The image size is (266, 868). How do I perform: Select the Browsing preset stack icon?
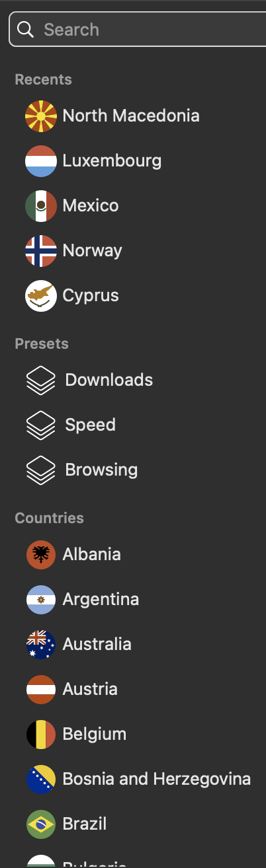[40, 470]
